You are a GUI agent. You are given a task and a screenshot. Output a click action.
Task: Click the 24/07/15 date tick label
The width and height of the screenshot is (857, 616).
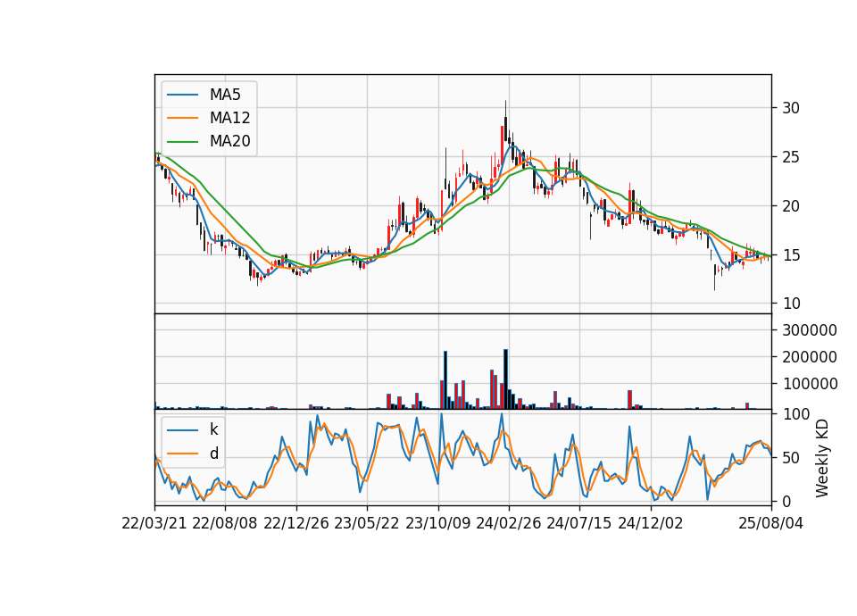pos(579,524)
